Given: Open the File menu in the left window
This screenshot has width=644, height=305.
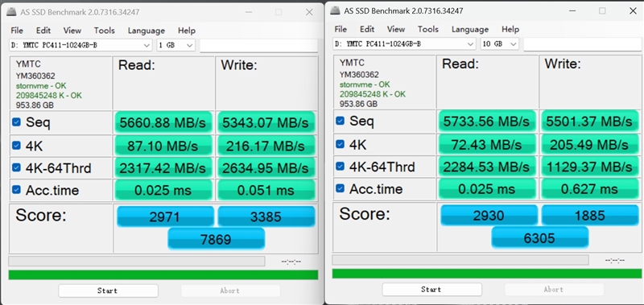Looking at the screenshot, I should (17, 31).
